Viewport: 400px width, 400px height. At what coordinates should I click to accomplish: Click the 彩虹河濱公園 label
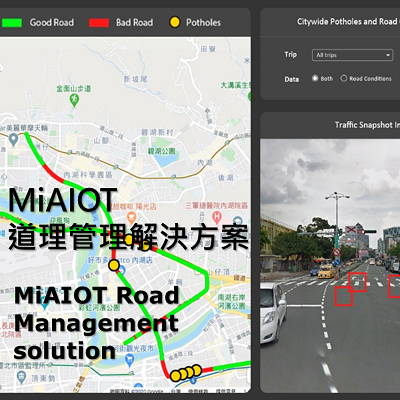pyautogui.click(x=99, y=307)
